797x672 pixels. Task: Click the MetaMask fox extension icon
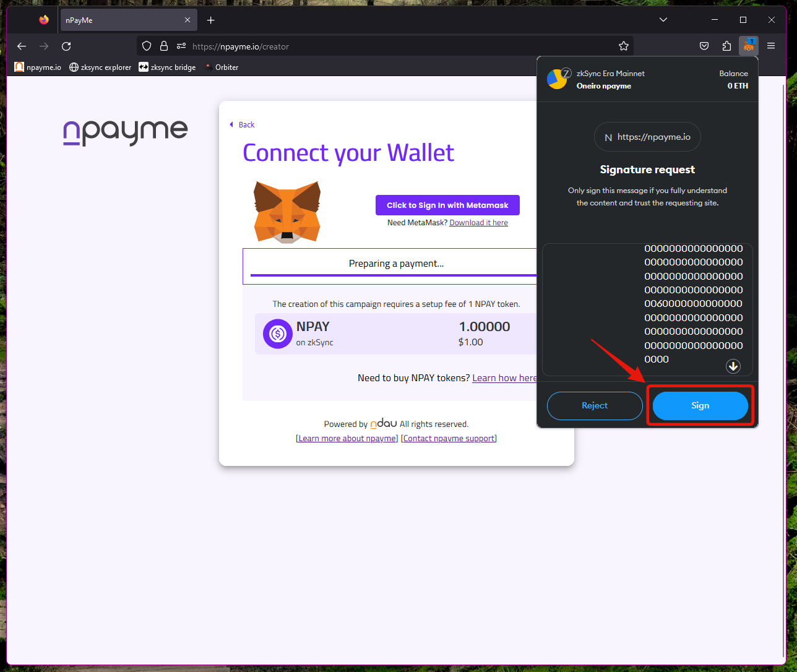749,46
